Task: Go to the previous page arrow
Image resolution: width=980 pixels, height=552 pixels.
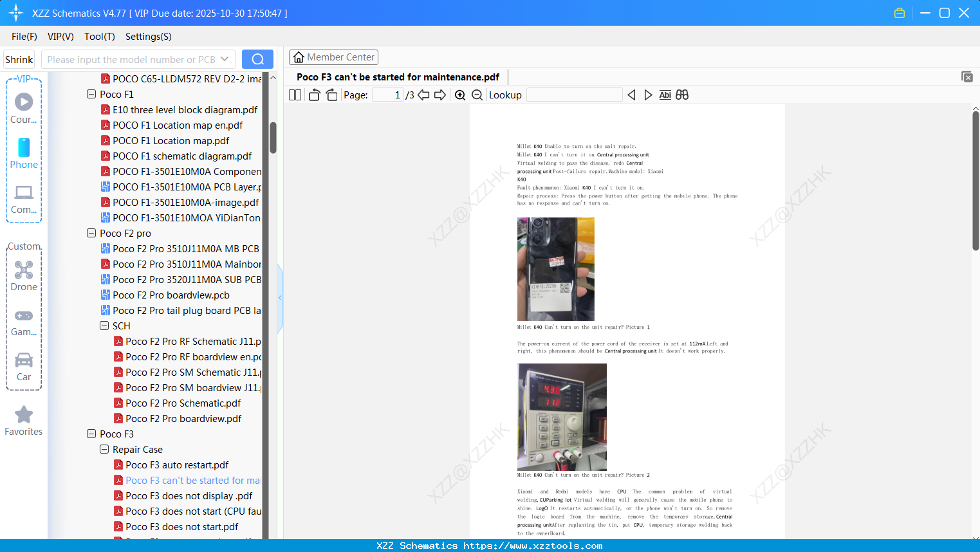Action: [x=423, y=95]
